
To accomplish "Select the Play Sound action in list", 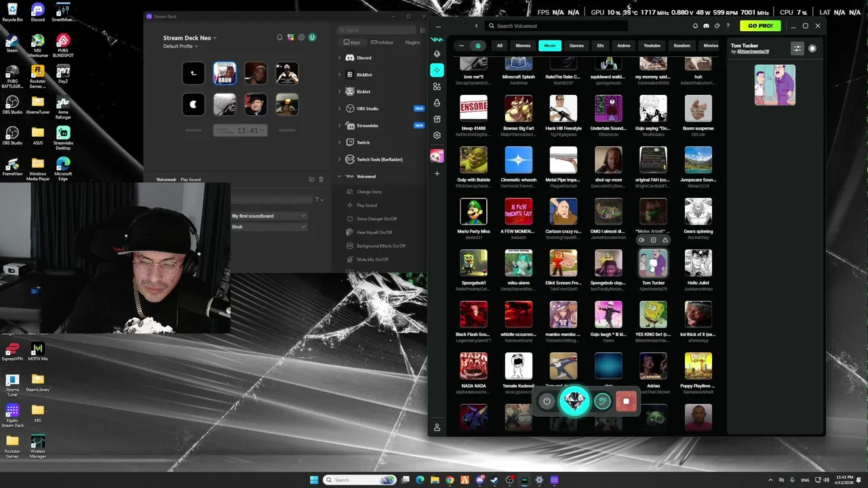I will coord(367,205).
